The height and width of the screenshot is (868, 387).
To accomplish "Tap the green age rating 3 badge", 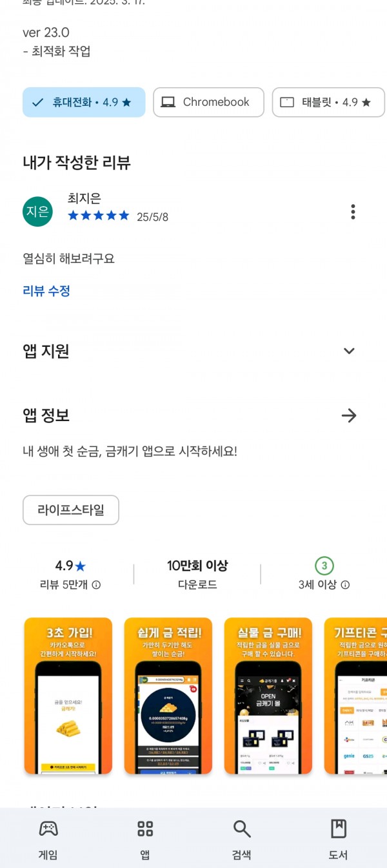I will (324, 566).
